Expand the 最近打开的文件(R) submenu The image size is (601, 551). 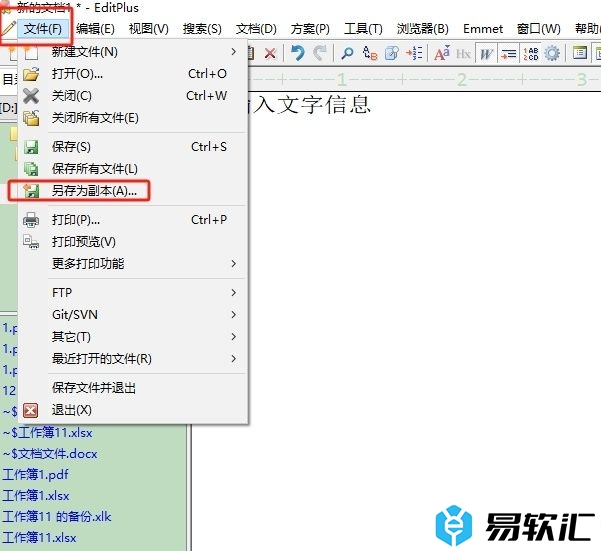(x=133, y=359)
